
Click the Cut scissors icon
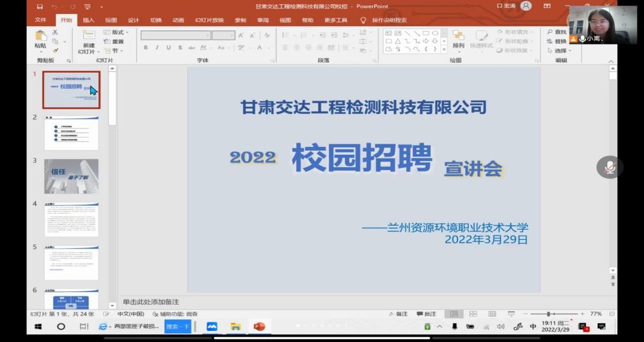[55, 32]
